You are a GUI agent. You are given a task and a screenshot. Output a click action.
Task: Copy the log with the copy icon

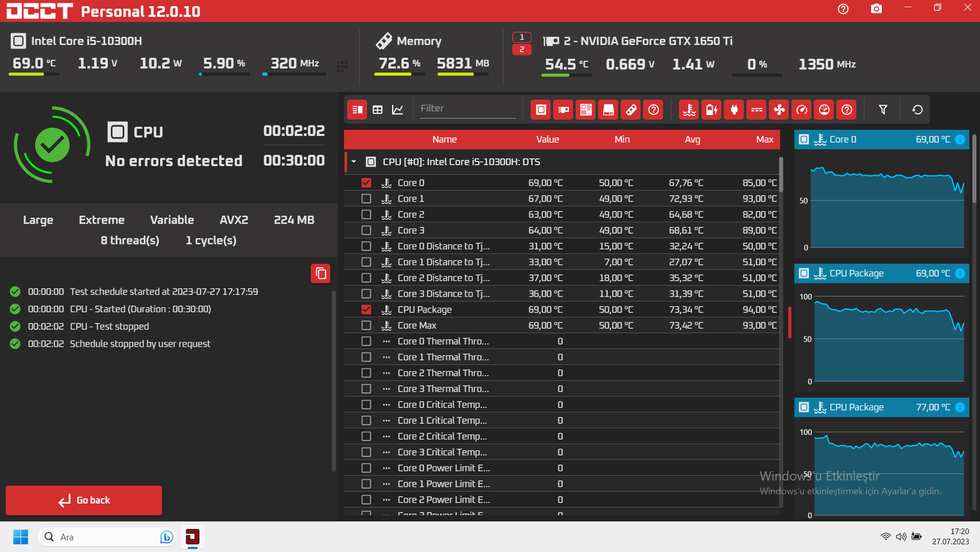(321, 273)
